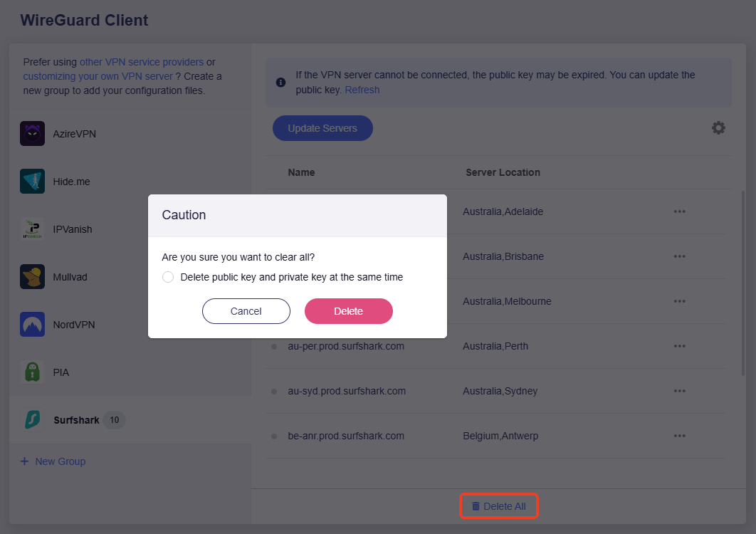Click the Surfshark provider icon

pos(32,420)
